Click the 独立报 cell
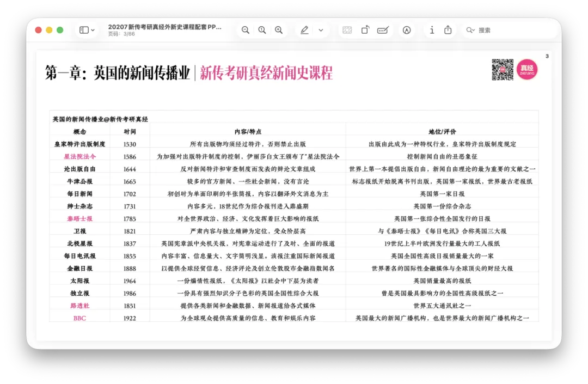This screenshot has width=588, height=384. click(79, 293)
